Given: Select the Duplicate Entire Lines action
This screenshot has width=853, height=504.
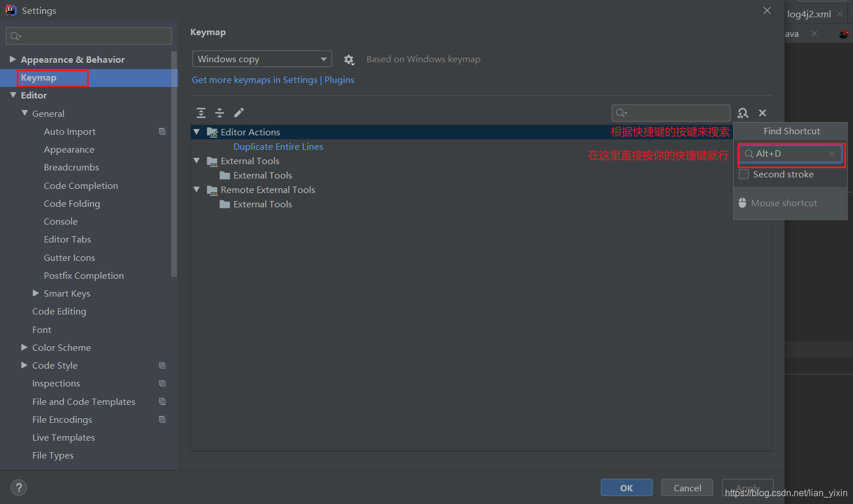Looking at the screenshot, I should click(x=278, y=146).
